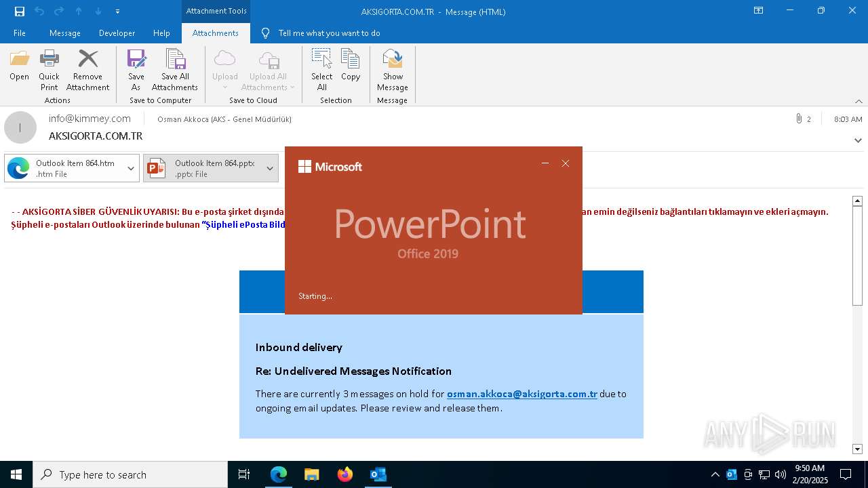This screenshot has height=488, width=868.
Task: Open the Action Center notifications icon
Action: pyautogui.click(x=846, y=474)
